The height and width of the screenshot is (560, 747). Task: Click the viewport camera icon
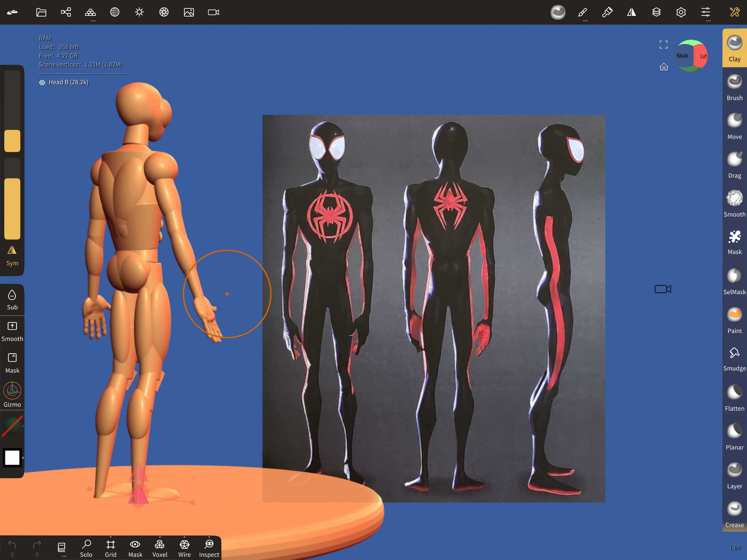(663, 289)
